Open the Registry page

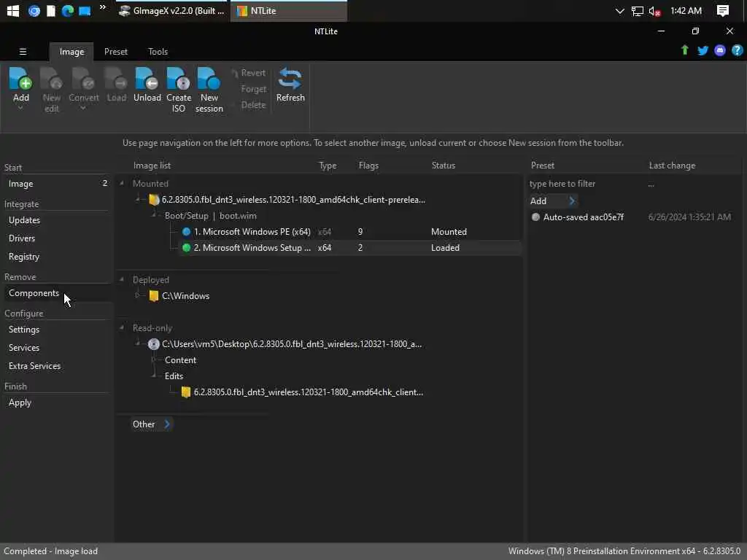coord(24,257)
